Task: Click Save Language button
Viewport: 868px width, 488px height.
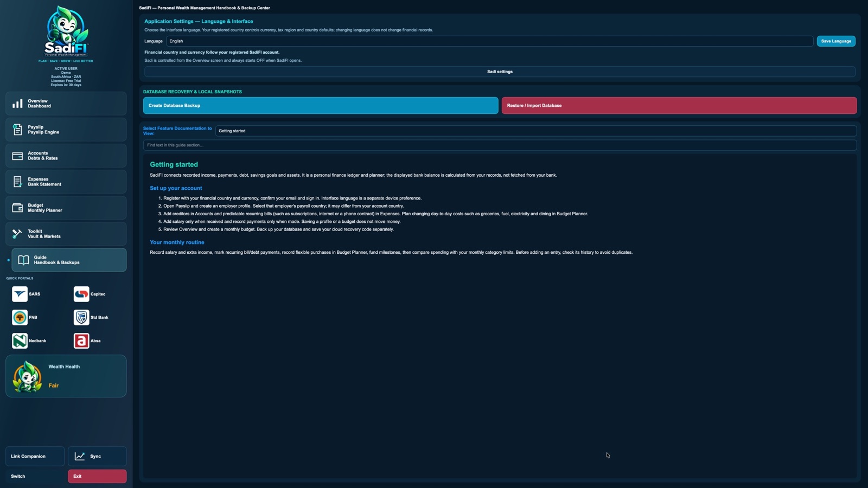Action: 836,41
